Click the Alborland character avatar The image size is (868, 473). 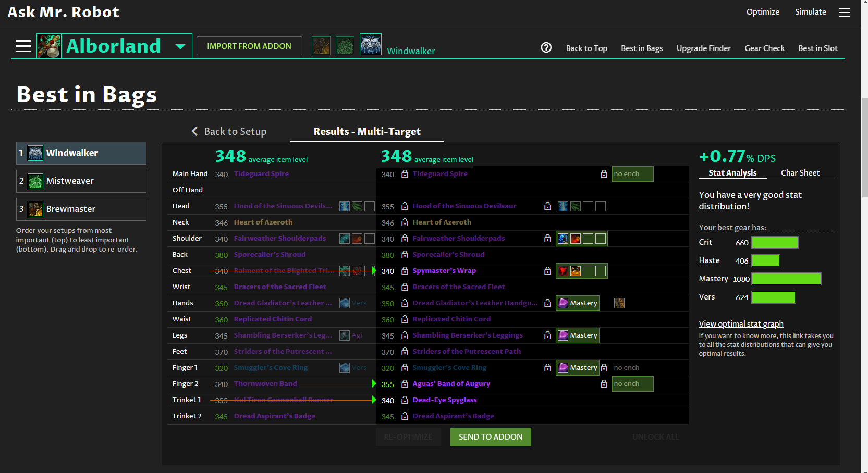49,46
